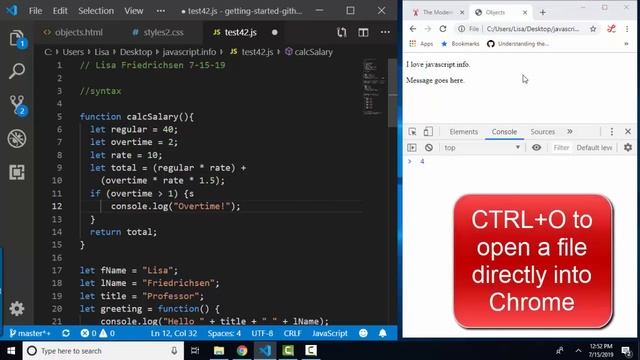Click Ln 12, Col 32 in status bar
This screenshot has height=360, width=640.
(x=174, y=333)
